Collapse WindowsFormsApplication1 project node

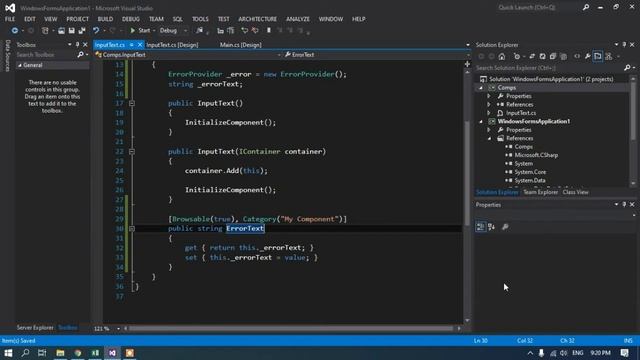[481, 122]
